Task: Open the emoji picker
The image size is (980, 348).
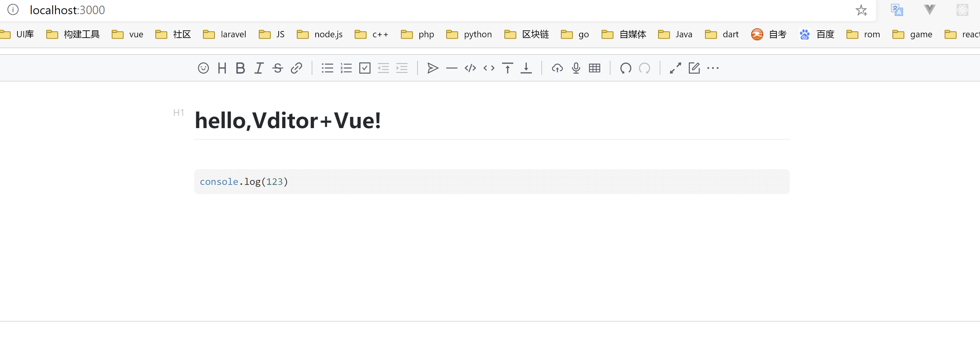Action: 204,68
